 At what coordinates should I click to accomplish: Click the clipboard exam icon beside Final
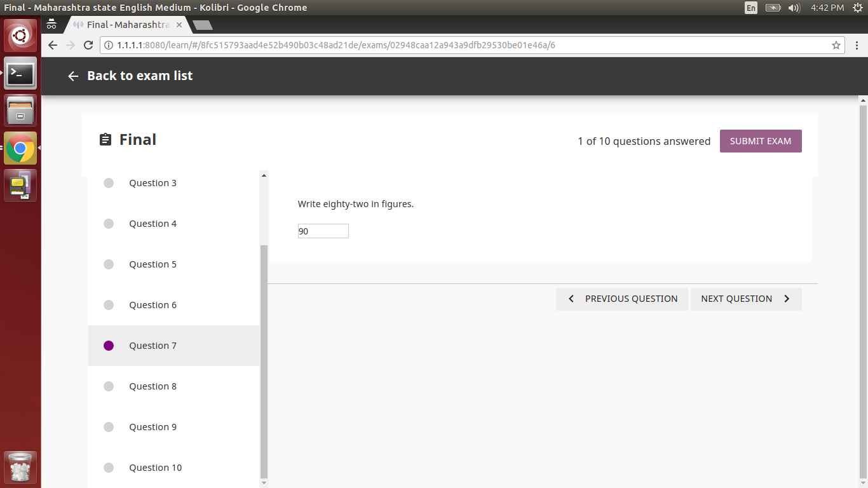coord(105,140)
